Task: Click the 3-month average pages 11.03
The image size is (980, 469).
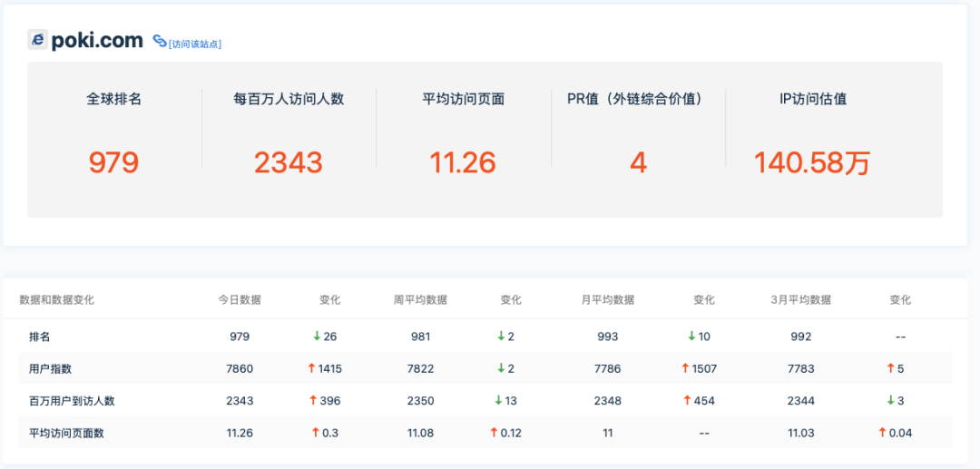Action: click(801, 433)
